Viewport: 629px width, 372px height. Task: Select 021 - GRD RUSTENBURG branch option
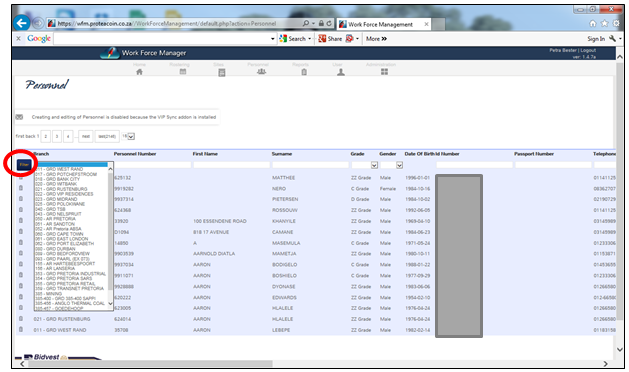(x=61, y=189)
